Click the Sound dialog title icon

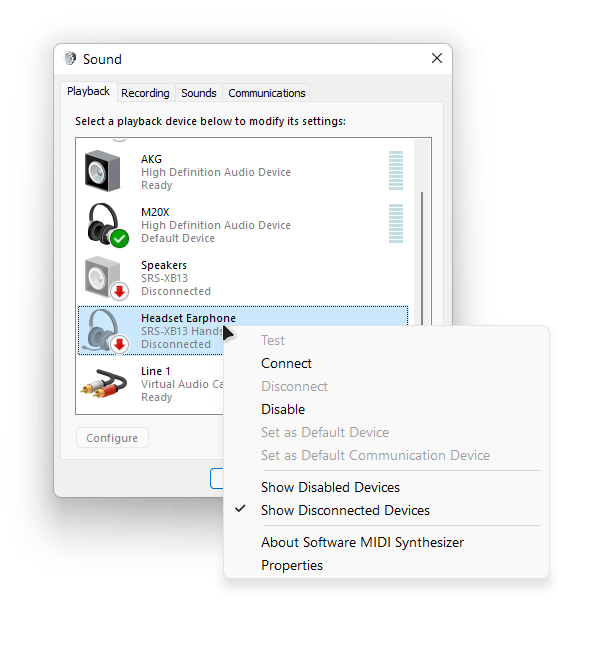tap(70, 59)
